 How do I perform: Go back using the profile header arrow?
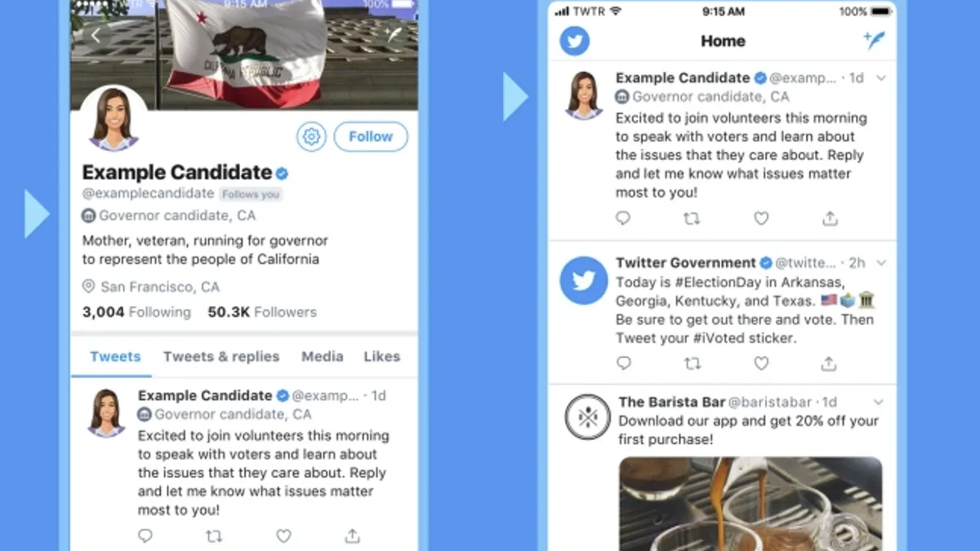pyautogui.click(x=96, y=35)
